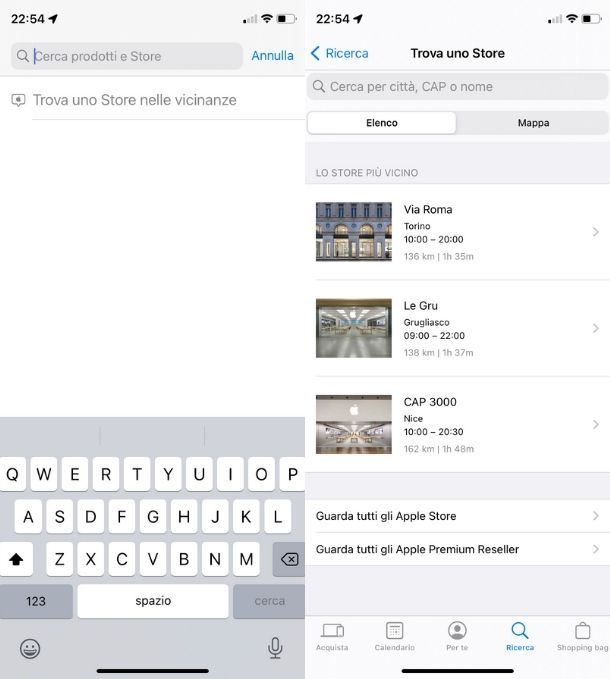The image size is (610, 679).
Task: Tap the dictation microphone icon
Action: [x=275, y=648]
